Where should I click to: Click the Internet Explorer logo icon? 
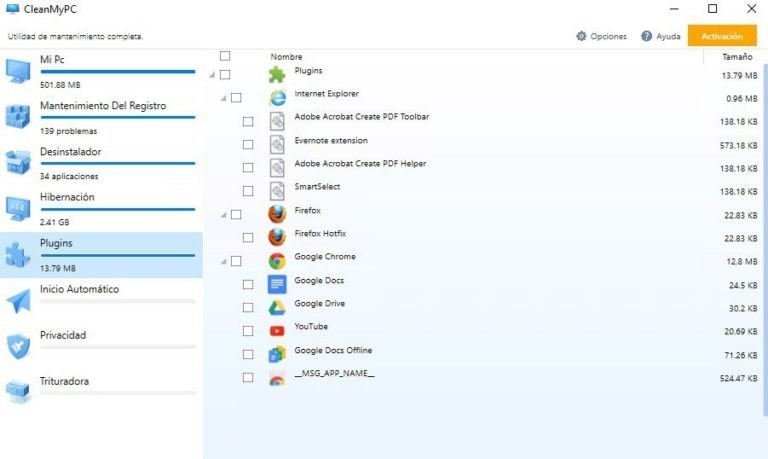[x=277, y=97]
